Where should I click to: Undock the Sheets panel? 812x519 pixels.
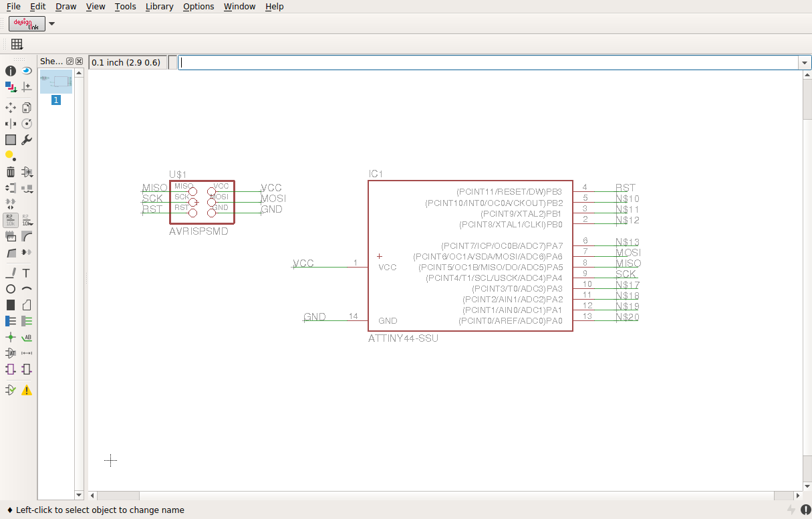(70, 61)
